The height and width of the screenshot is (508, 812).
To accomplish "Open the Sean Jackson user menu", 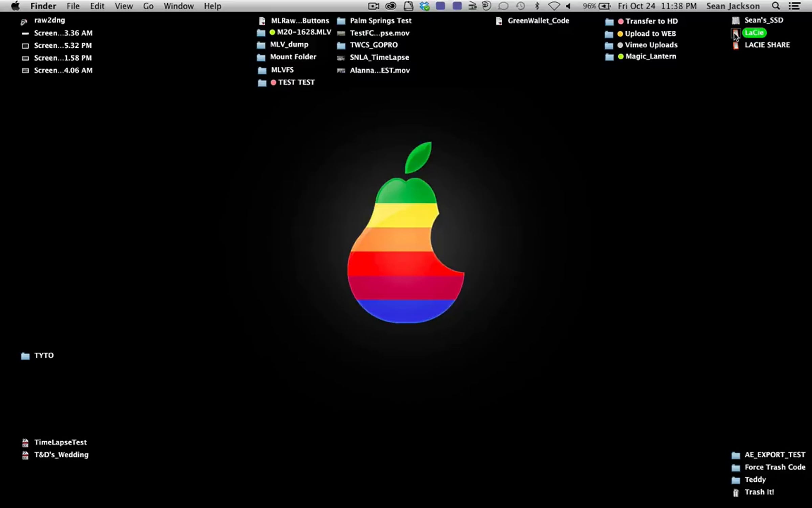I will pos(733,6).
